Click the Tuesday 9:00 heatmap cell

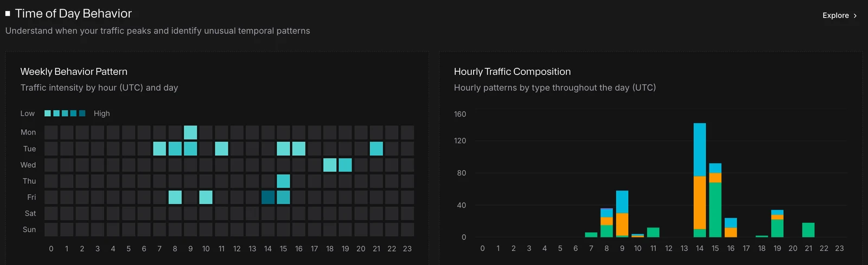[190, 149]
